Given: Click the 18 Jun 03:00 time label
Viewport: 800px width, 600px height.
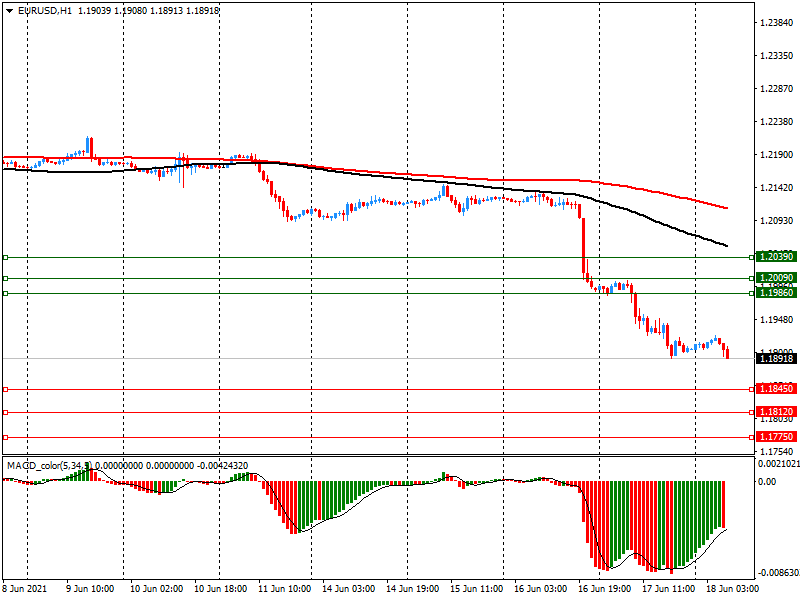Looking at the screenshot, I should [x=733, y=589].
